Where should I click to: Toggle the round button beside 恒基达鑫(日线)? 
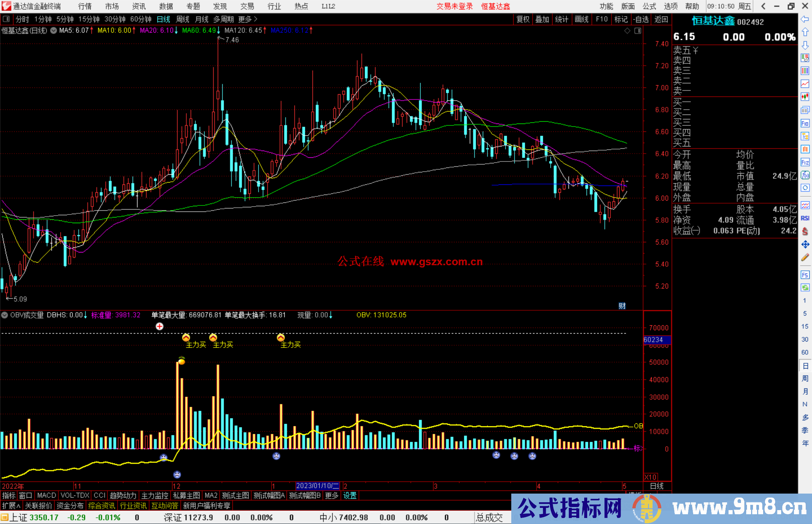coord(53,30)
